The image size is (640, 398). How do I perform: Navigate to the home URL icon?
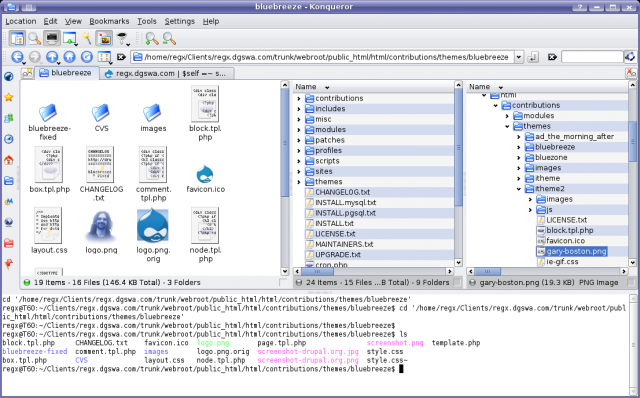point(69,57)
